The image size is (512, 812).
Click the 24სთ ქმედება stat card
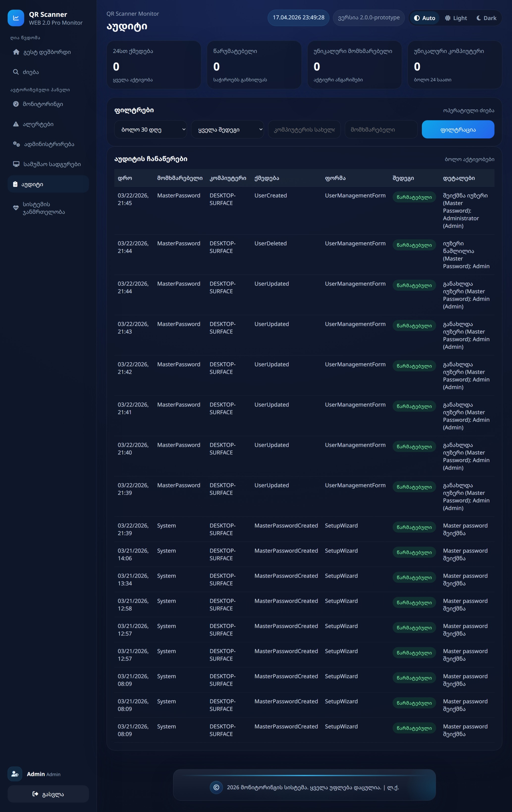tap(154, 65)
